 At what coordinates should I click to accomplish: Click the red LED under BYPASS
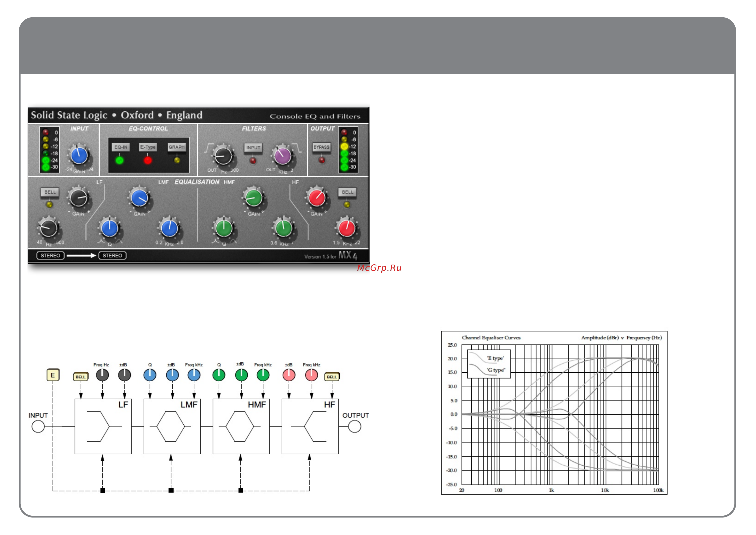[322, 160]
